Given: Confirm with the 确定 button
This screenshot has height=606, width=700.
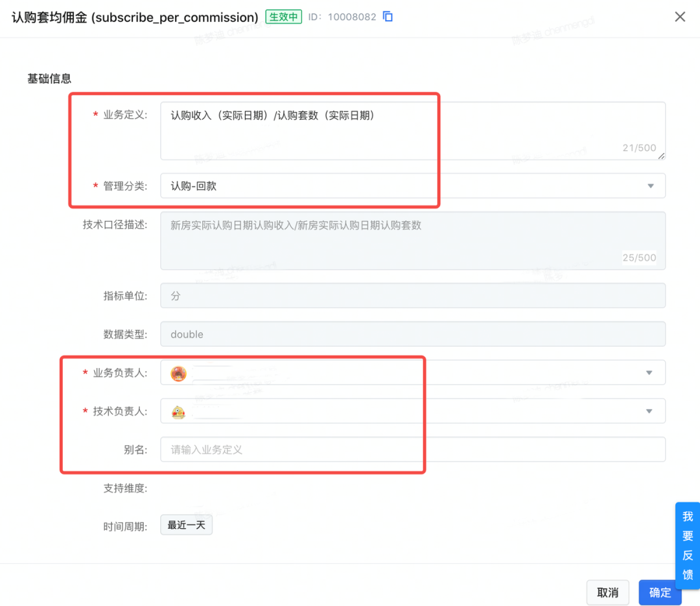Looking at the screenshot, I should click(660, 592).
